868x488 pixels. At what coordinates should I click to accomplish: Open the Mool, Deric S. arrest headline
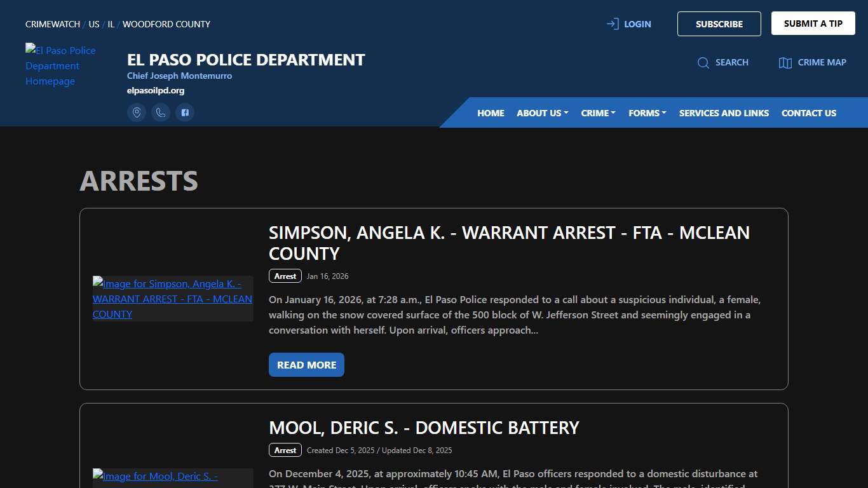[423, 428]
